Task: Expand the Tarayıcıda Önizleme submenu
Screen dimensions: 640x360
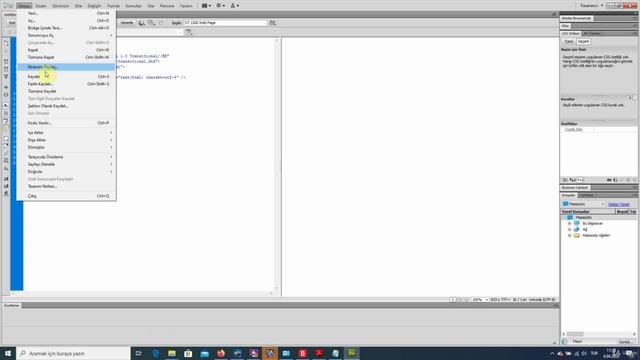Action: coord(66,157)
